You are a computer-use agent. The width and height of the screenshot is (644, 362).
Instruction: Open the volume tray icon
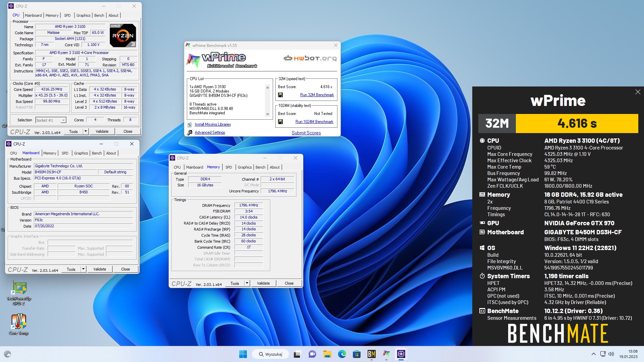click(611, 354)
